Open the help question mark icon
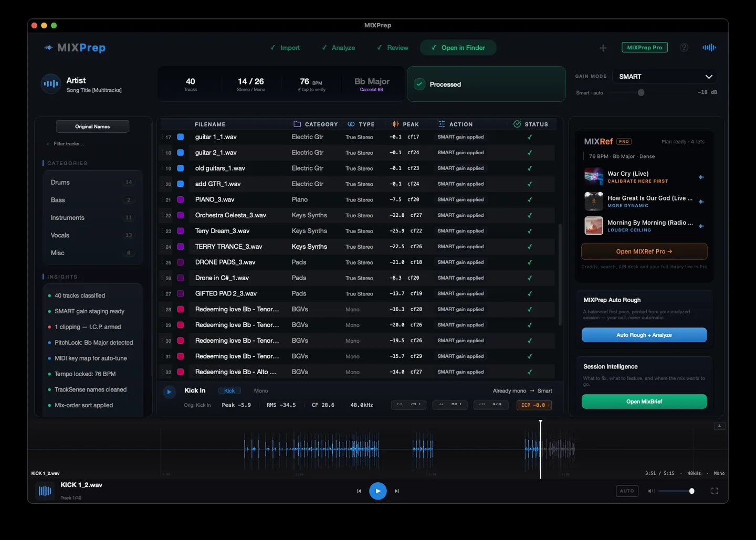 pyautogui.click(x=684, y=48)
